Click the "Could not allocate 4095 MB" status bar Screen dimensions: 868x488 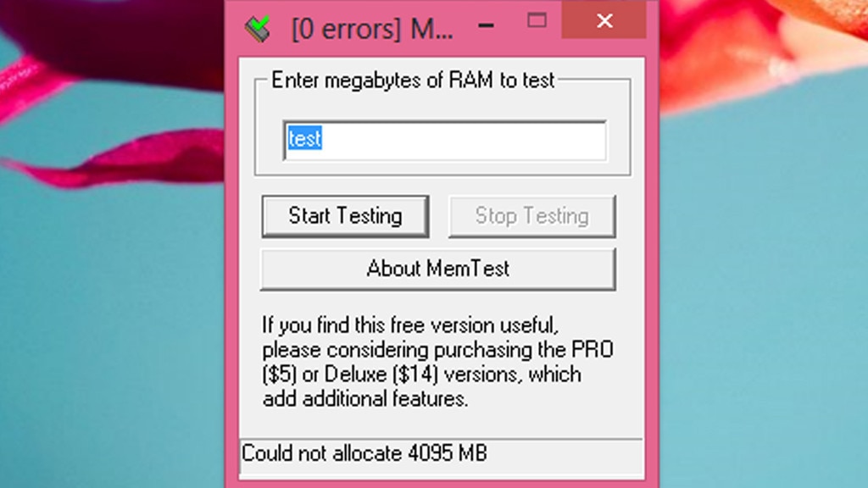(364, 455)
